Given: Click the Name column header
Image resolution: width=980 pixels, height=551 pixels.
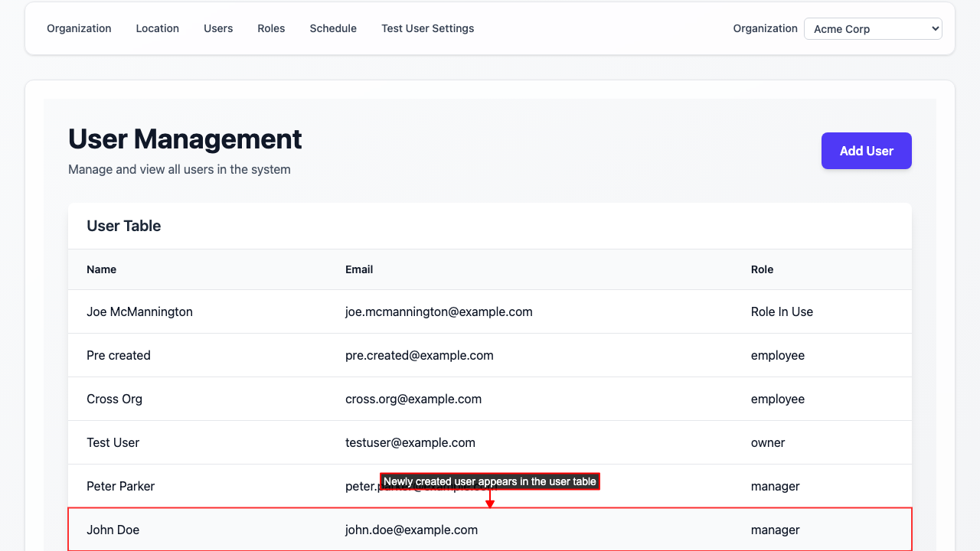Looking at the screenshot, I should click(x=101, y=269).
